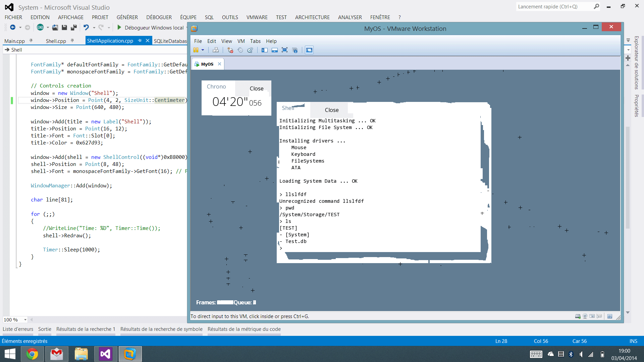Toggle pin on ShellApplication.cpp tab
Screen dimensions: 644x362
pos(140,41)
